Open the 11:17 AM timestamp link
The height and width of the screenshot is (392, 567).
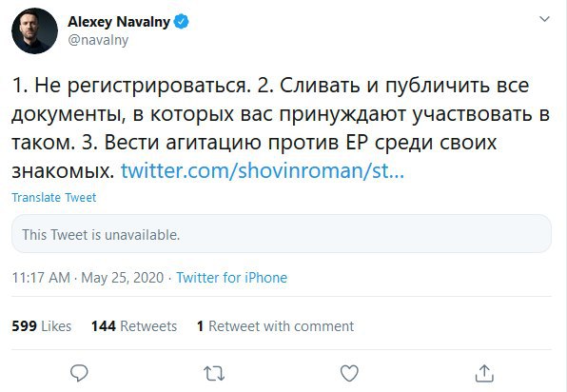pos(41,278)
